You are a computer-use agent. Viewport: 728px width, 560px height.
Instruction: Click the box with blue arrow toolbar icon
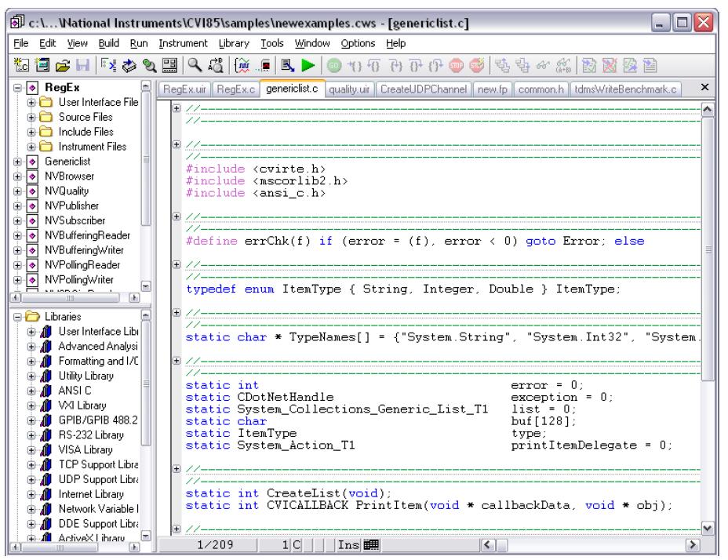point(129,65)
